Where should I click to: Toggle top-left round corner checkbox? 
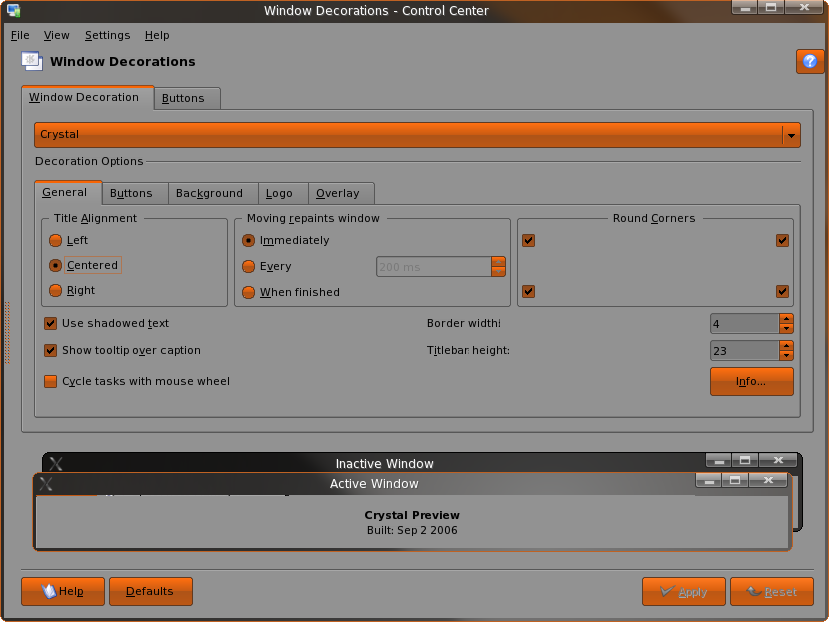click(528, 241)
